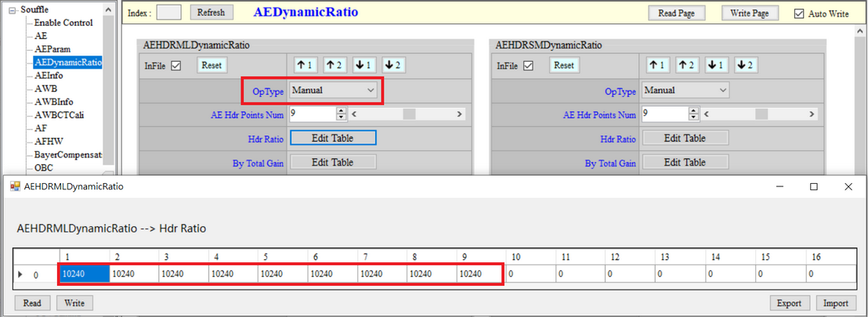The width and height of the screenshot is (868, 317).
Task: Toggle InFile checkbox in AEHDRMLDynamicRatio panel
Action: [x=175, y=66]
